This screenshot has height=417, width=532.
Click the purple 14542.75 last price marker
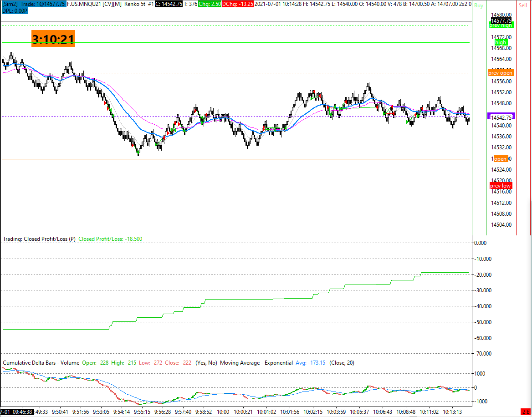pyautogui.click(x=501, y=116)
